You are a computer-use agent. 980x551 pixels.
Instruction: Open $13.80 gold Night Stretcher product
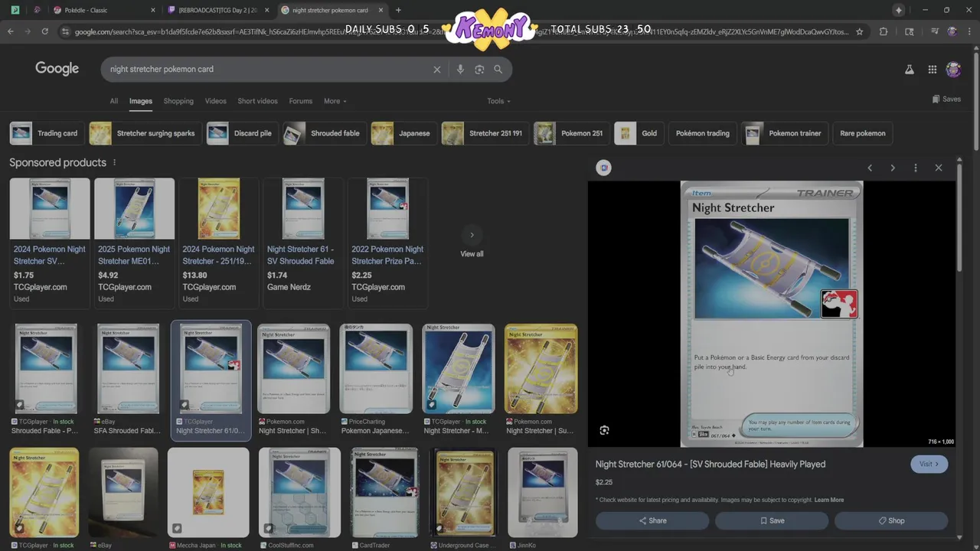(x=219, y=242)
